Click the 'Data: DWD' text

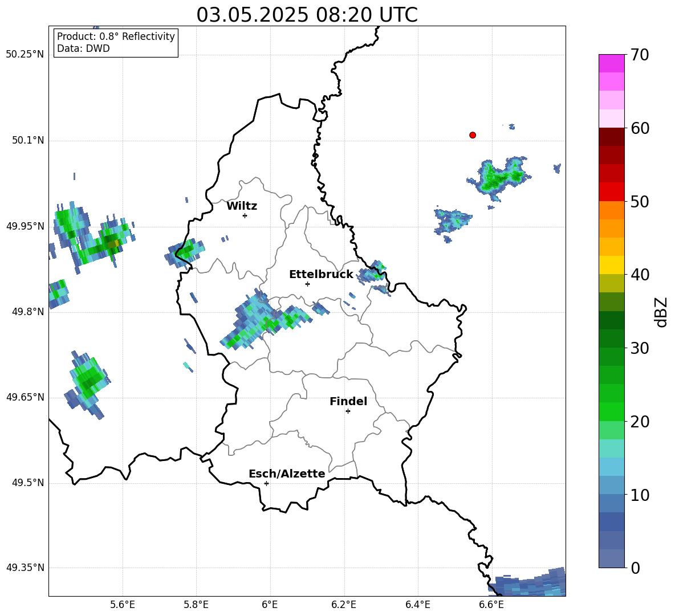(x=83, y=48)
